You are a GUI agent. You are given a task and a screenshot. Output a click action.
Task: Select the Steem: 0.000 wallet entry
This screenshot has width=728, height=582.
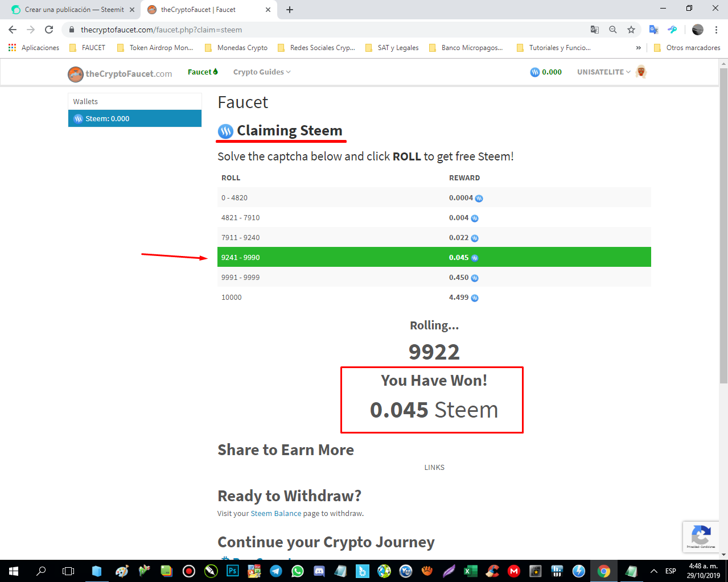click(x=135, y=118)
